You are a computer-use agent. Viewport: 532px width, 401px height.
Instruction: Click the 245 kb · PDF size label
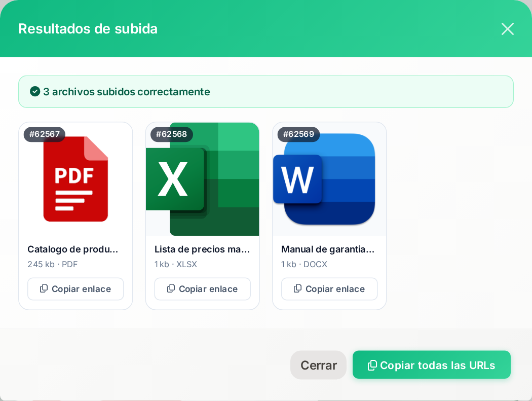53,264
